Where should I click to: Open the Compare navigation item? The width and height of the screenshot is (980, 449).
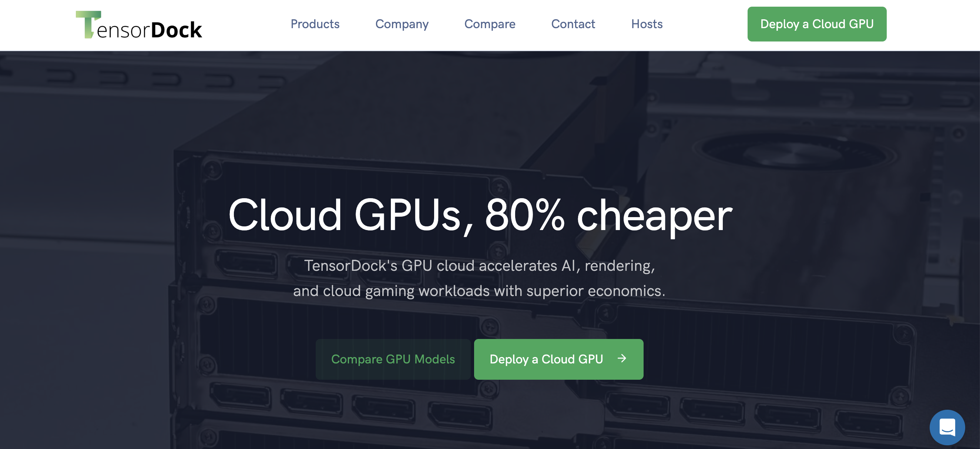coord(490,24)
